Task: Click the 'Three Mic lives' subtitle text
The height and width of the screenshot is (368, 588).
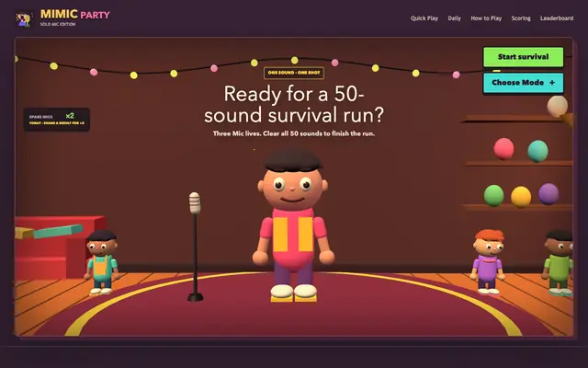Action: pyautogui.click(x=294, y=133)
